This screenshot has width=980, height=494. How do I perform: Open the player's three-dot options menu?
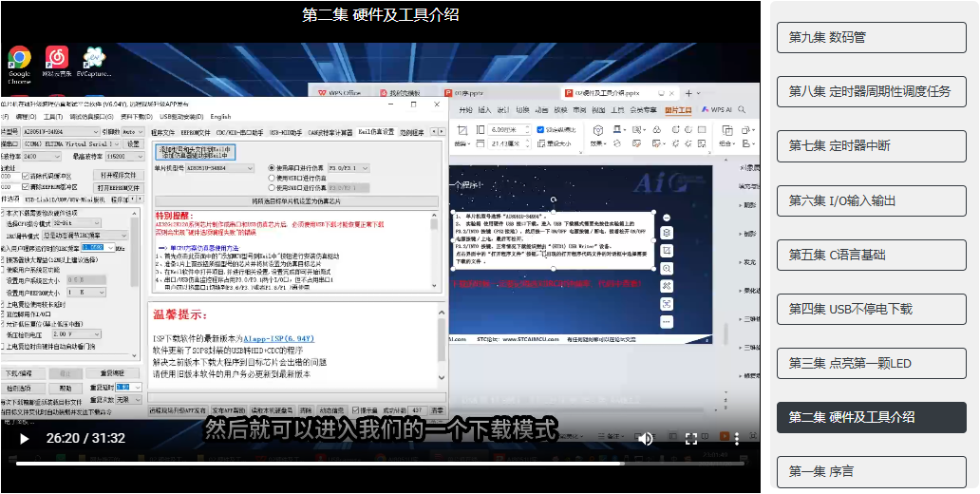[x=737, y=439]
